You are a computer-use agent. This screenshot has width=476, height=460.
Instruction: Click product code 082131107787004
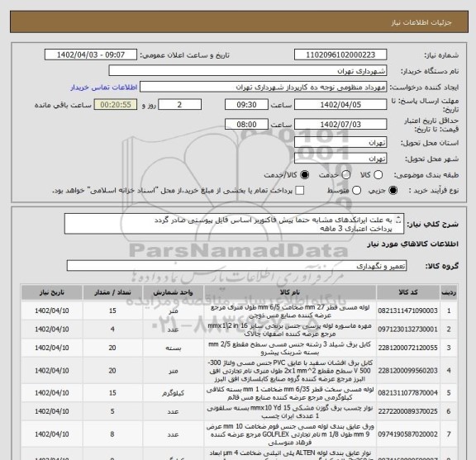407,393
